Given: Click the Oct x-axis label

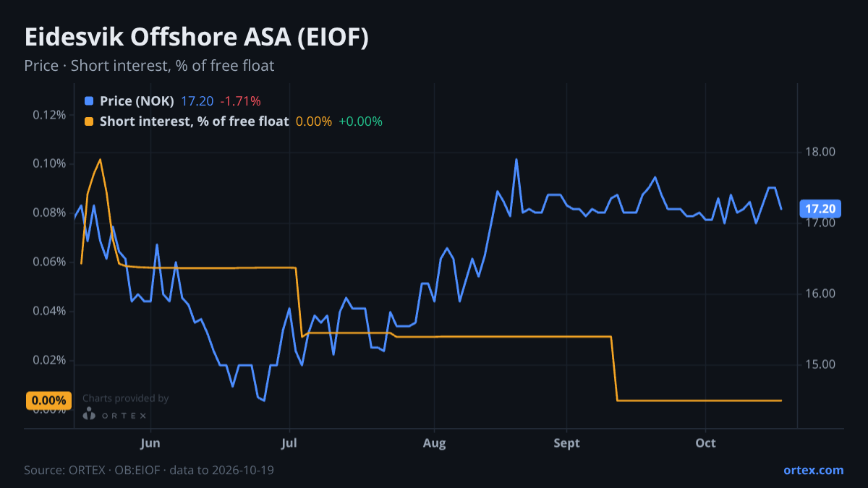Looking at the screenshot, I should 705,443.
